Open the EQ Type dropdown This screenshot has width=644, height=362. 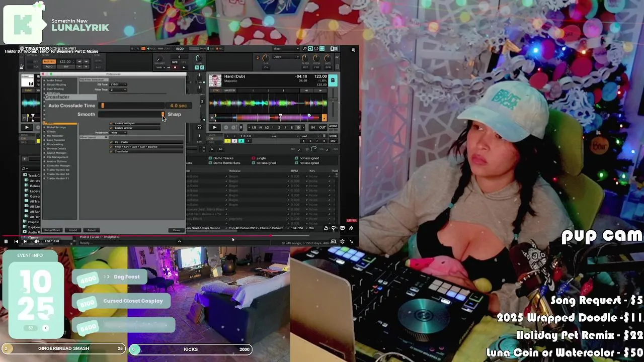tap(119, 84)
